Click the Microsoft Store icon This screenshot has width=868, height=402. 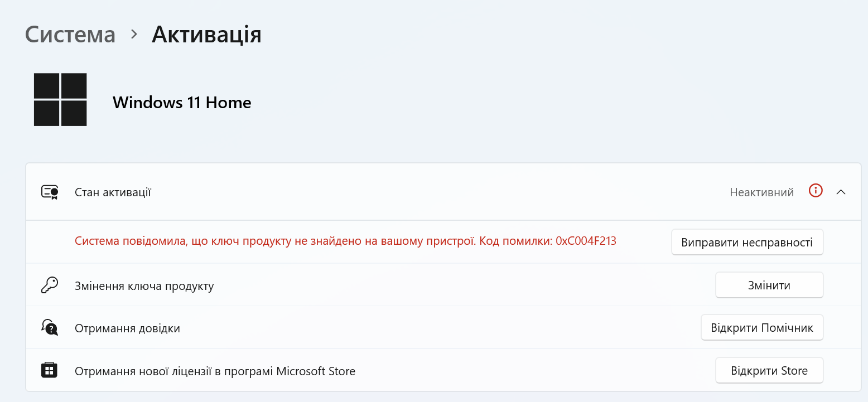[50, 370]
